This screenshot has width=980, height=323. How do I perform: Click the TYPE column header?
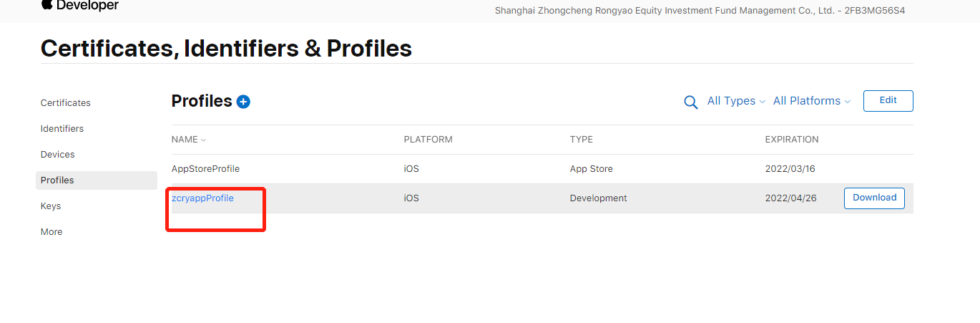(x=581, y=140)
